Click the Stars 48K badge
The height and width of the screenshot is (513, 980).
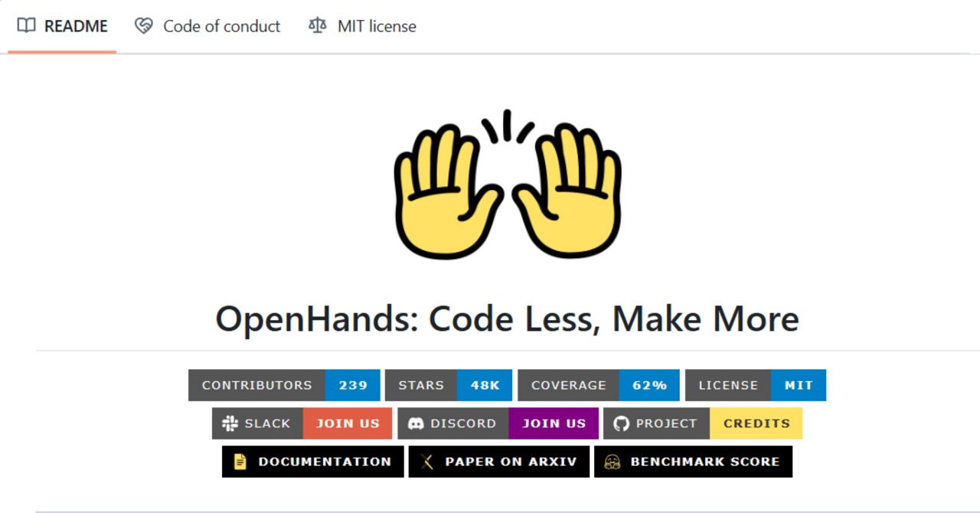(x=449, y=385)
